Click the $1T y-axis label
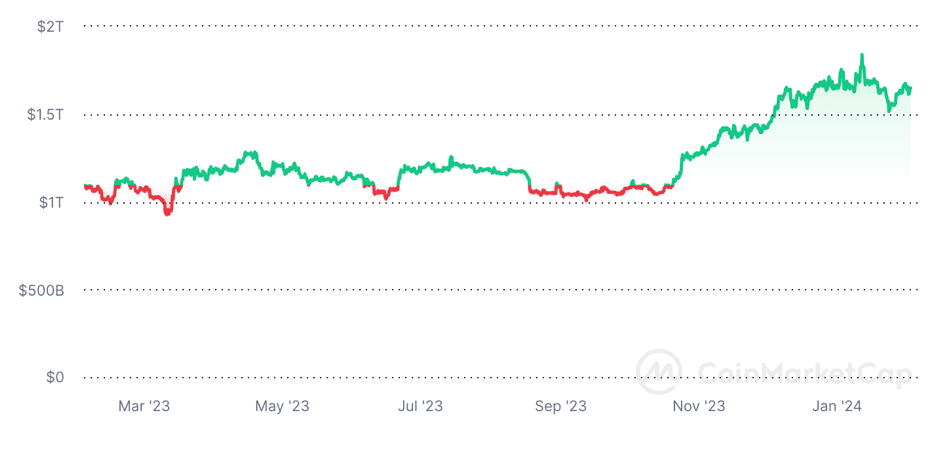 tap(51, 202)
